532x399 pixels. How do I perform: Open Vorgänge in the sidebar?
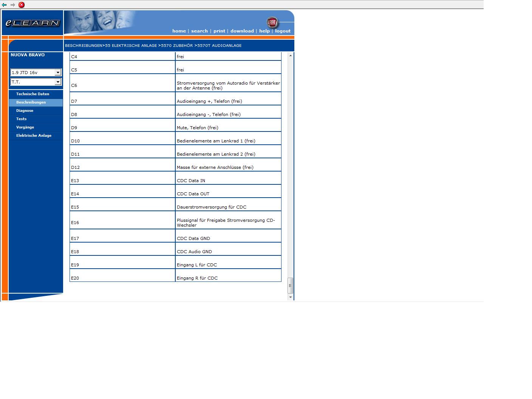[x=25, y=127]
